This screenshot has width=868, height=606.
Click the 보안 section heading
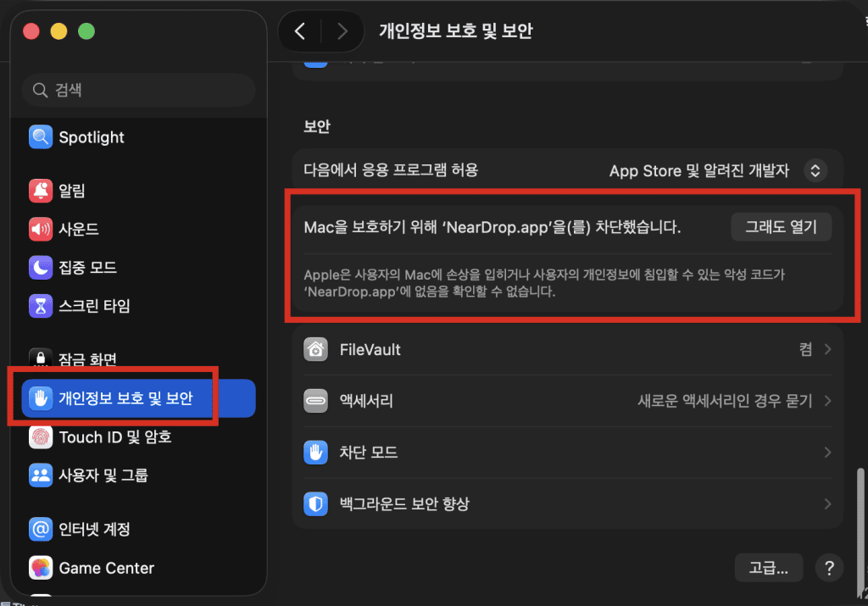click(x=317, y=126)
